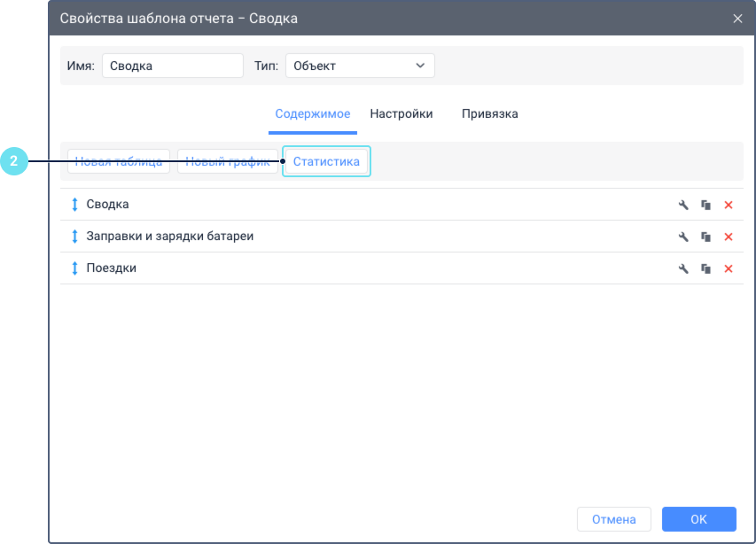This screenshot has height=544, width=756.
Task: Switch to the Настройки tab
Action: click(x=401, y=114)
